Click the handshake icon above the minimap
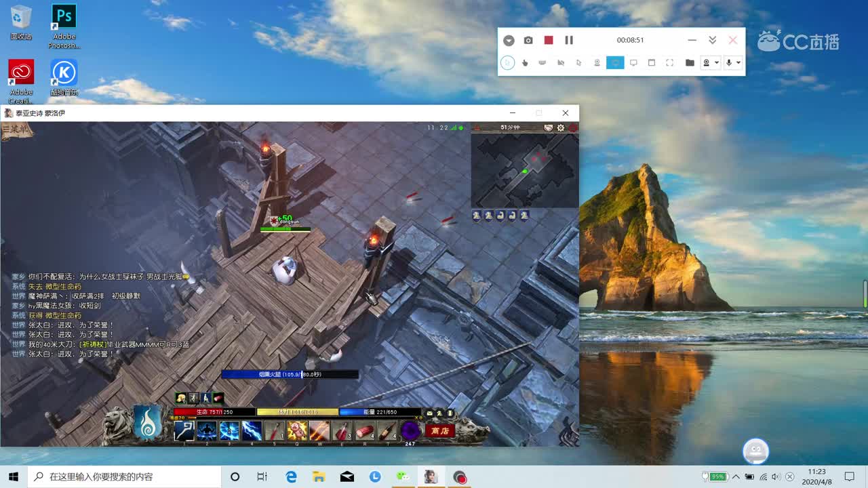Image resolution: width=868 pixels, height=488 pixels. [x=549, y=127]
